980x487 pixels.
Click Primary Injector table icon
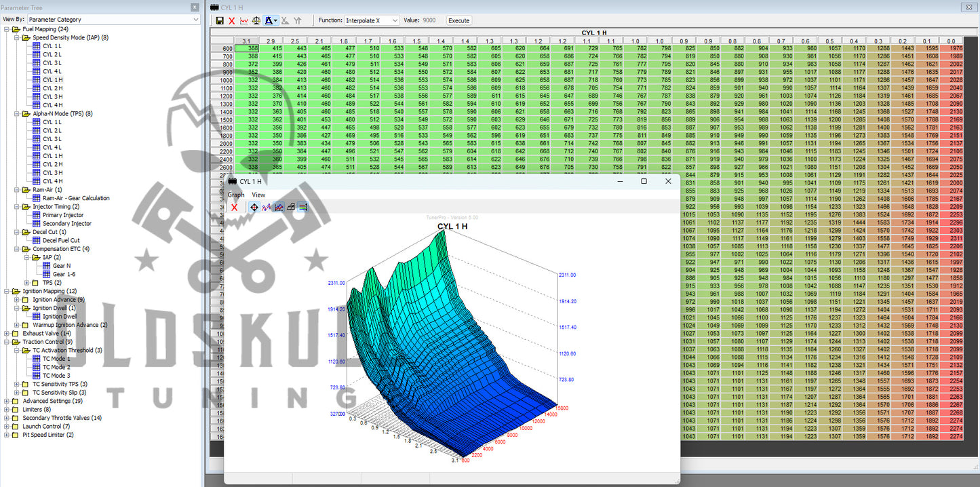[37, 215]
